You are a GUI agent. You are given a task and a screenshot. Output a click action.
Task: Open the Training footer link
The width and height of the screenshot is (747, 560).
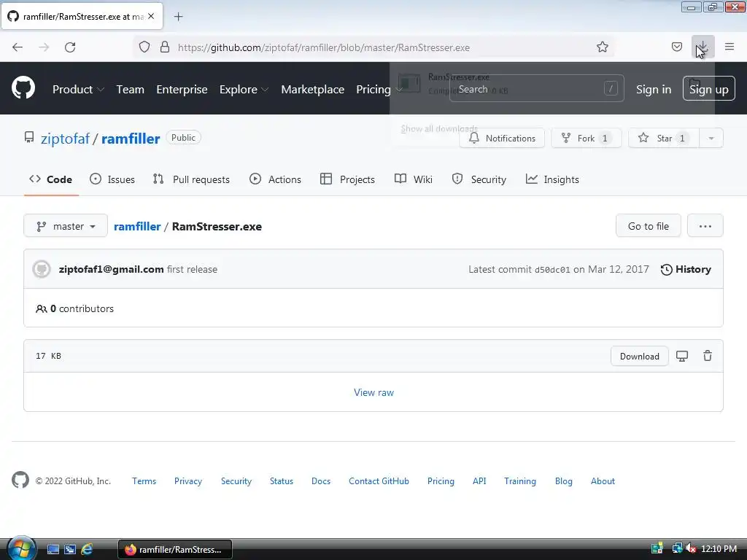click(519, 481)
